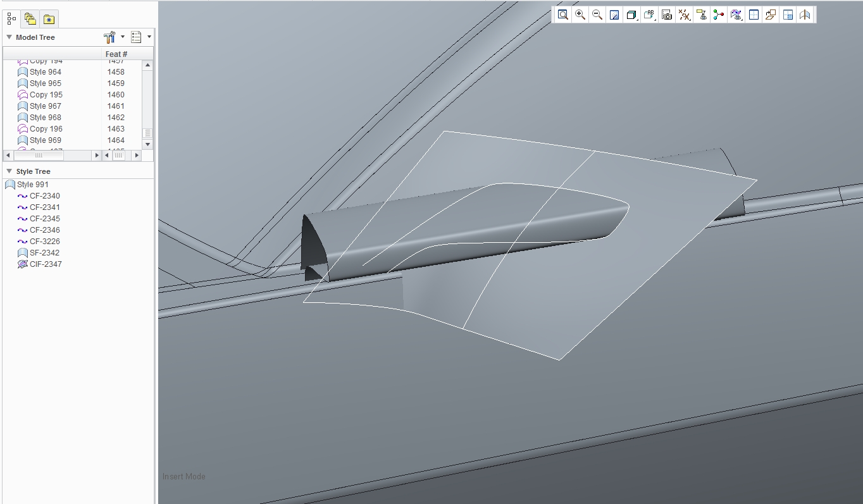The height and width of the screenshot is (504, 863).
Task: Click the Zoom In magnifier icon
Action: 580,15
